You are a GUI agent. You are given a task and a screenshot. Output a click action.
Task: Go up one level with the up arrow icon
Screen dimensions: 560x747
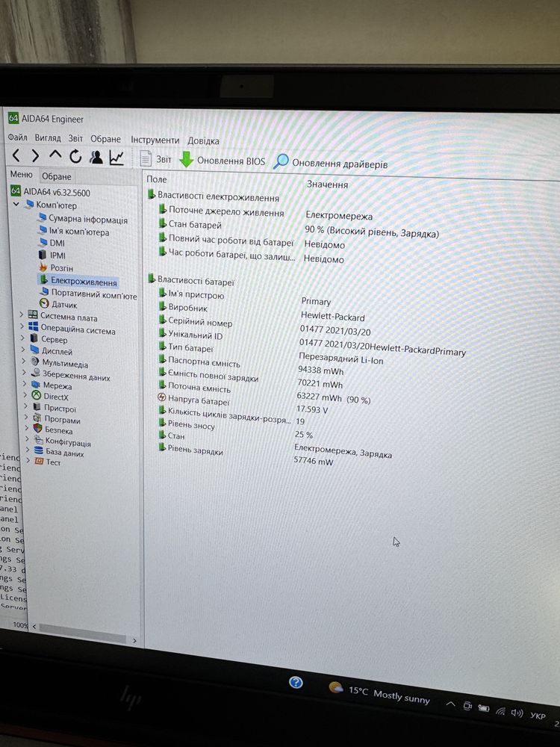pos(55,155)
